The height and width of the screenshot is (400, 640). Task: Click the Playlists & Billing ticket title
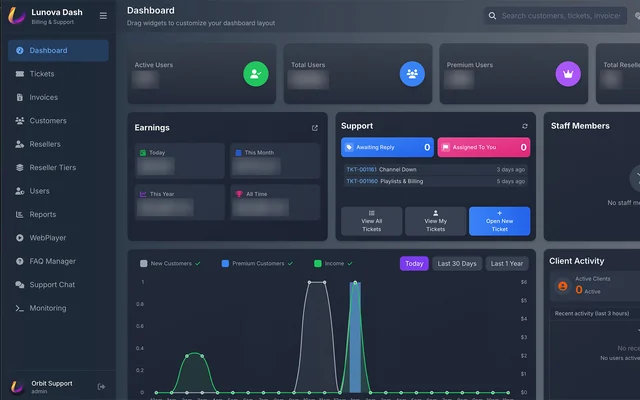pyautogui.click(x=402, y=181)
